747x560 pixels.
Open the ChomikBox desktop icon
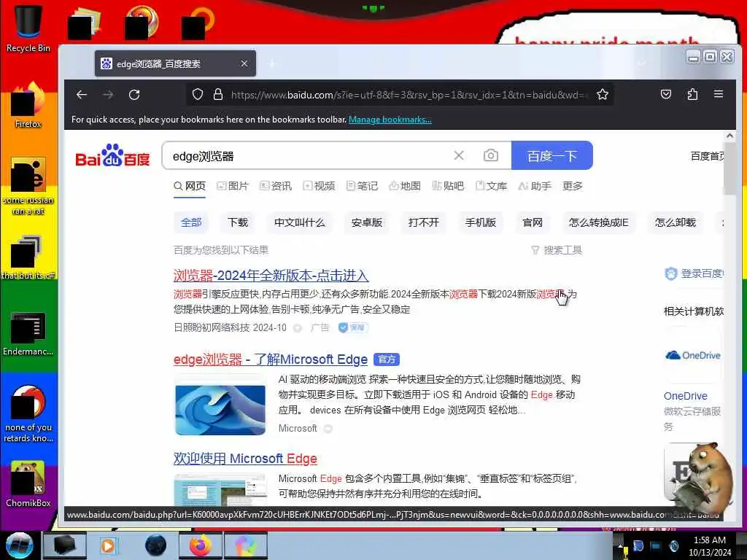pos(28,484)
